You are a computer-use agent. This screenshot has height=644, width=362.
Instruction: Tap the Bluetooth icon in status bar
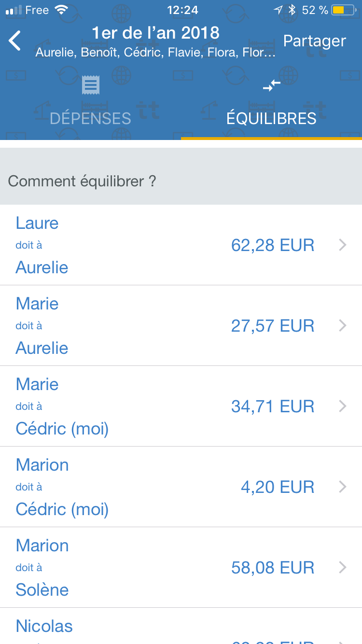292,10
